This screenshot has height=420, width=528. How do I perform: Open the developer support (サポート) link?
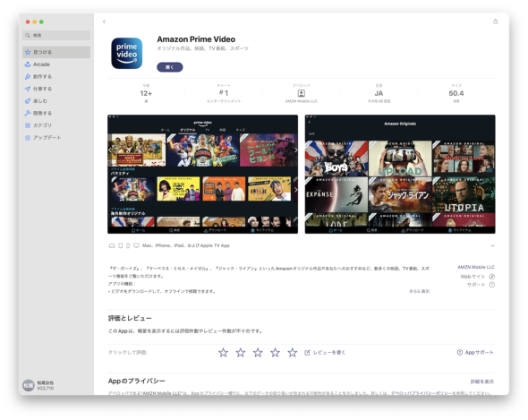(x=481, y=285)
